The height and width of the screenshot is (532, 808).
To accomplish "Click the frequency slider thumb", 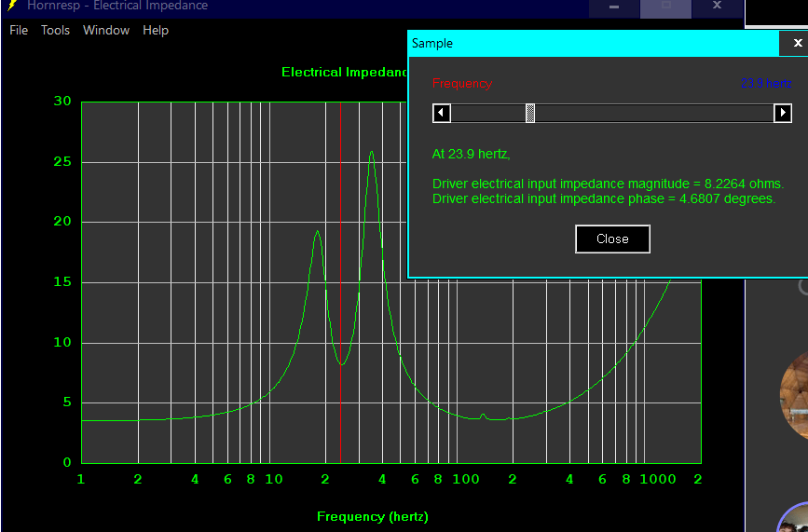I will [x=530, y=113].
